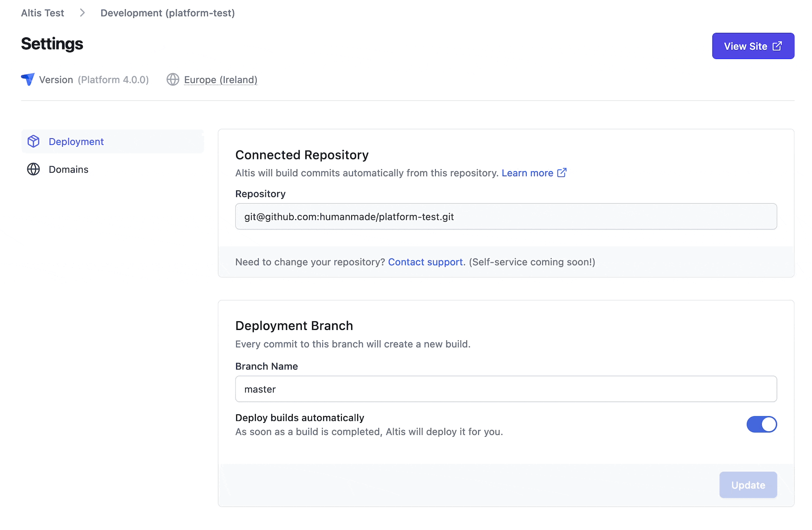Image resolution: width=812 pixels, height=530 pixels.
Task: Select the Deployment cube icon in sidebar
Action: (33, 141)
